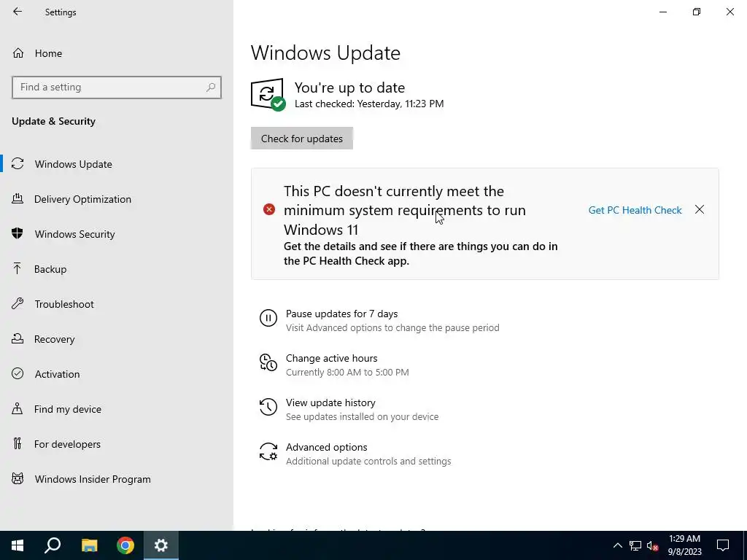Click the muted volume icon in the tray

pyautogui.click(x=653, y=545)
